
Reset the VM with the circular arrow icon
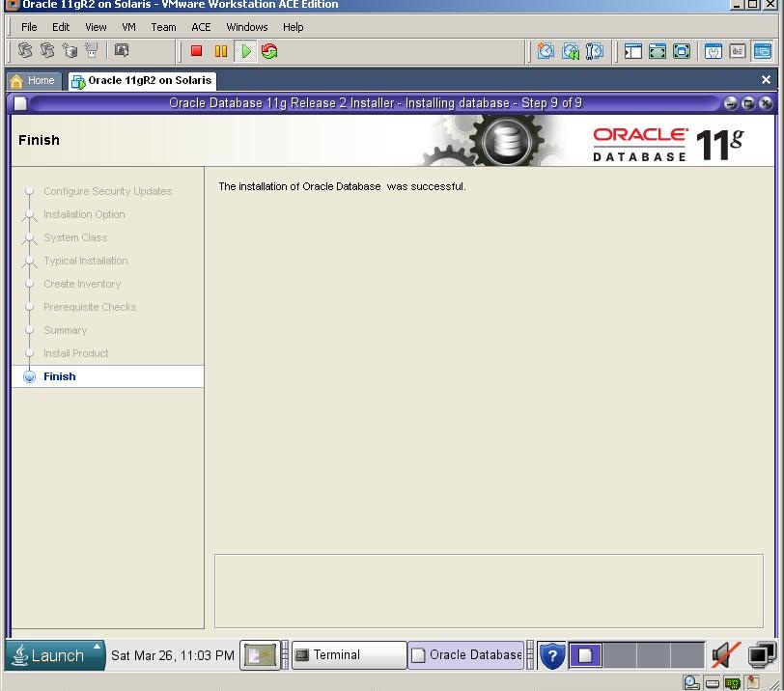[x=270, y=51]
